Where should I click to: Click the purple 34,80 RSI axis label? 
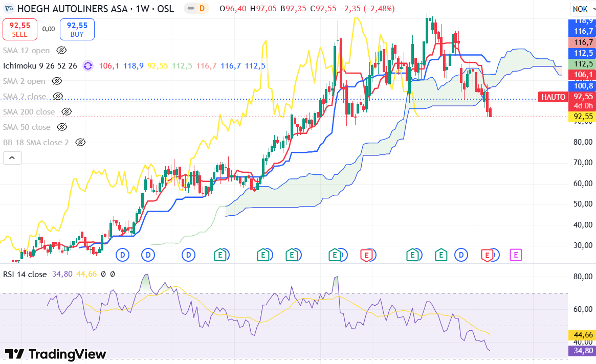click(583, 351)
